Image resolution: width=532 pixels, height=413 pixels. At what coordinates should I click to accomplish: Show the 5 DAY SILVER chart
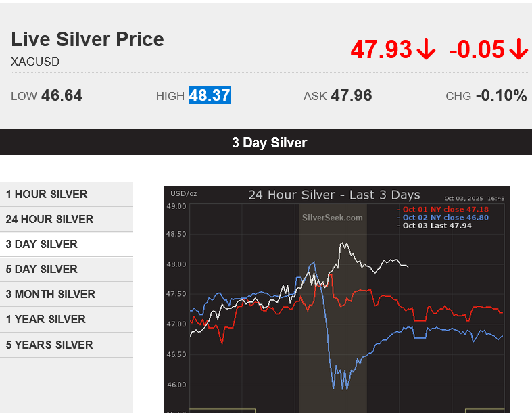42,269
